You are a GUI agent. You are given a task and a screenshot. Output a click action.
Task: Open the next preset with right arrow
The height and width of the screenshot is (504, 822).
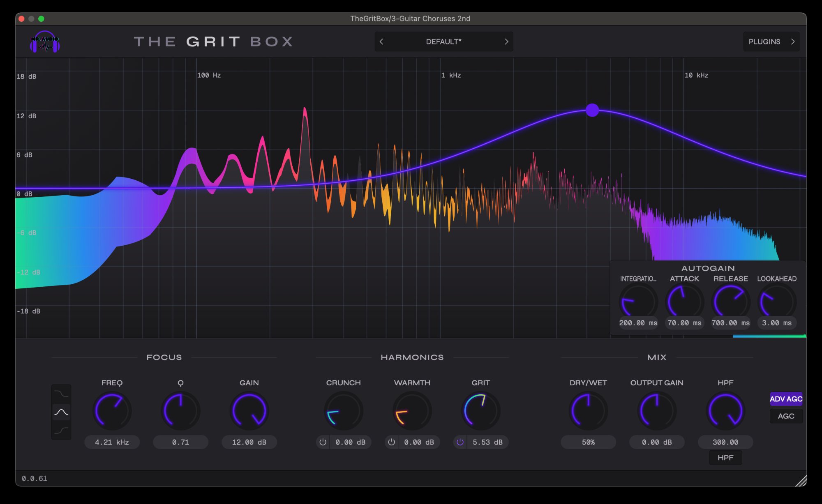click(x=507, y=41)
